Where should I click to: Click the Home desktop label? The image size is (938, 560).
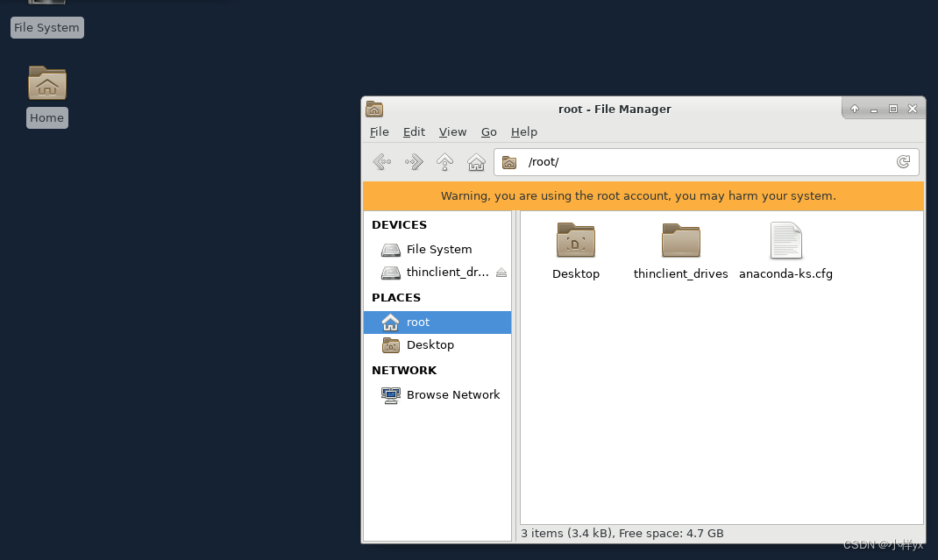point(46,117)
